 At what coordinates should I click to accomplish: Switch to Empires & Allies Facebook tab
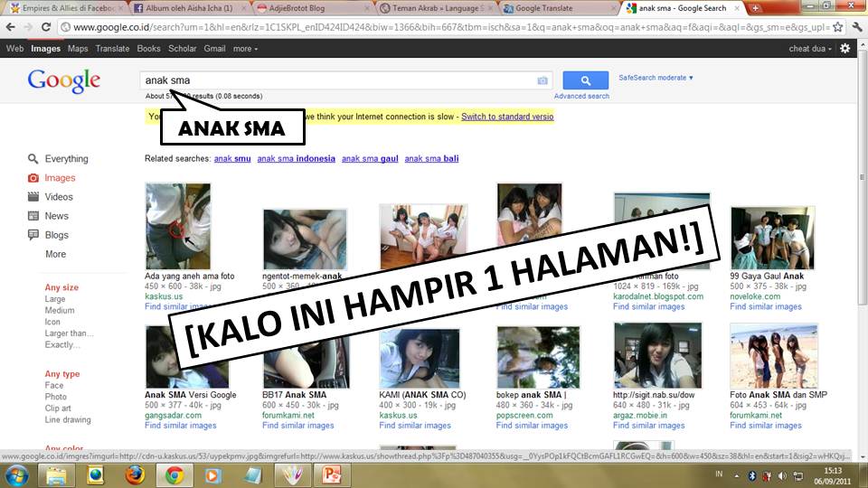pos(68,8)
